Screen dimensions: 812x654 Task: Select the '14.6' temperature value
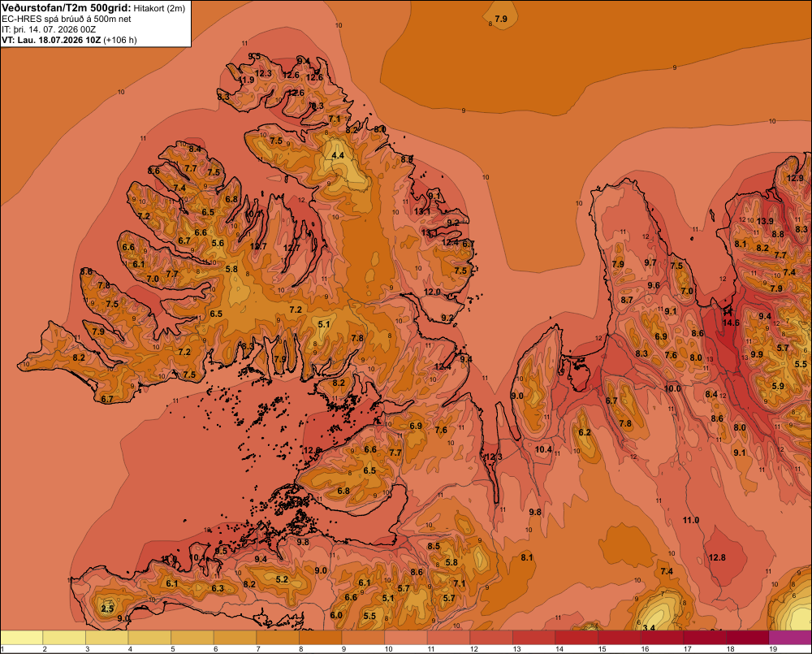click(731, 323)
